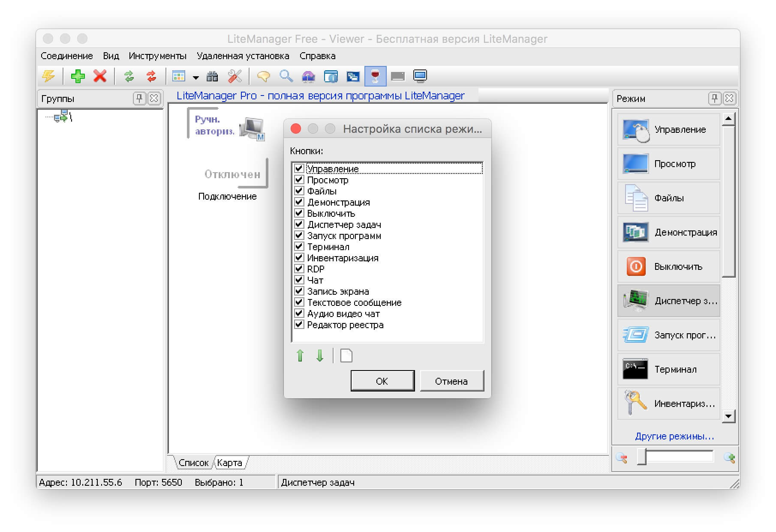Image resolution: width=776 pixels, height=532 pixels.
Task: Toggle the wine glass toolbar icon
Action: click(375, 77)
